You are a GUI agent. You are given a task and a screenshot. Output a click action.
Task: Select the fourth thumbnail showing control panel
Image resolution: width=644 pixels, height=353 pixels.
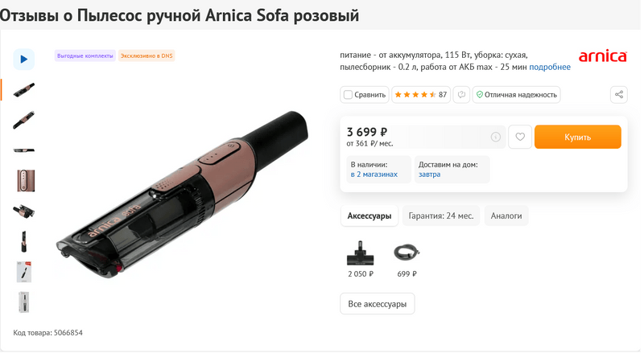click(23, 180)
